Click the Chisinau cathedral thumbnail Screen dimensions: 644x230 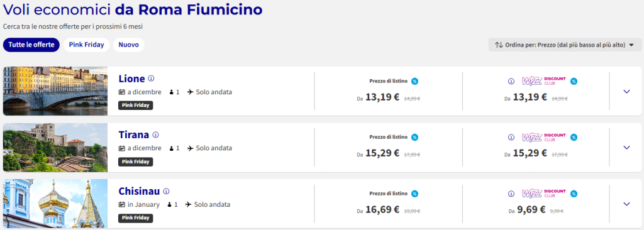[55, 204]
